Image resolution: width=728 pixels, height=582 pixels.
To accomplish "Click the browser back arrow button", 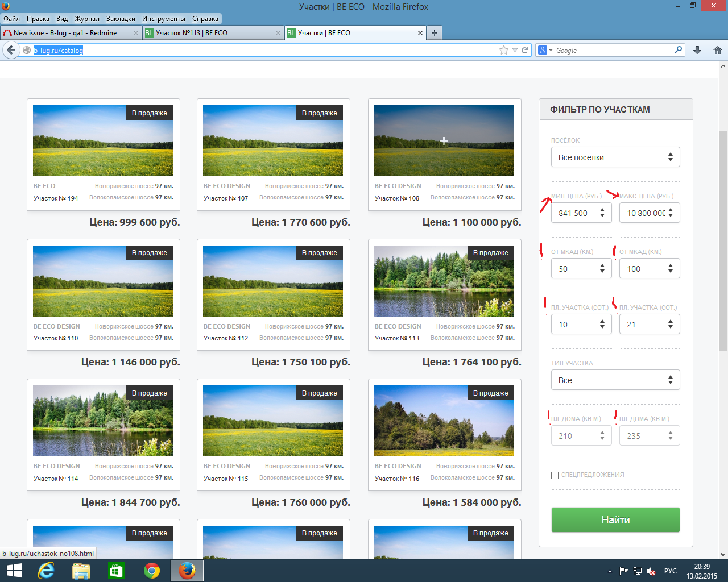I will point(11,50).
